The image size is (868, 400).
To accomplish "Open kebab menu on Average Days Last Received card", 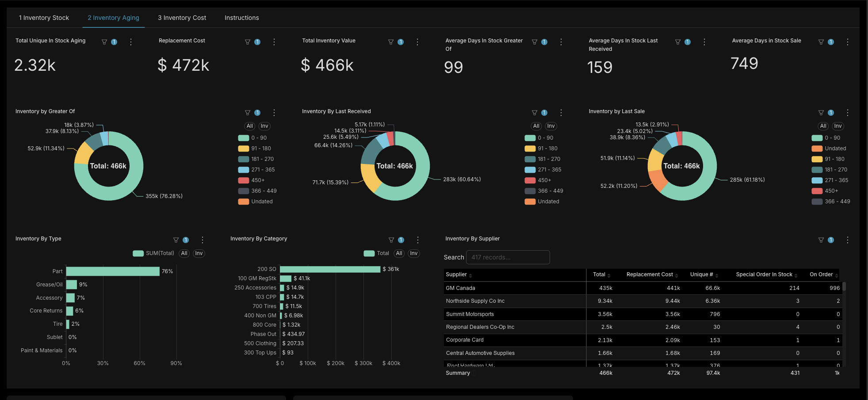I will coord(704,42).
